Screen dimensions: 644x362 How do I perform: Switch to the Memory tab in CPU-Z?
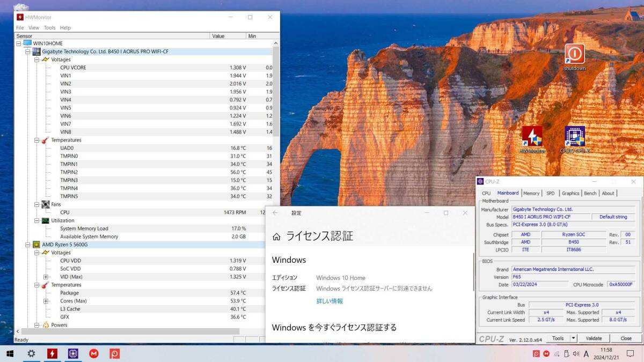(531, 193)
